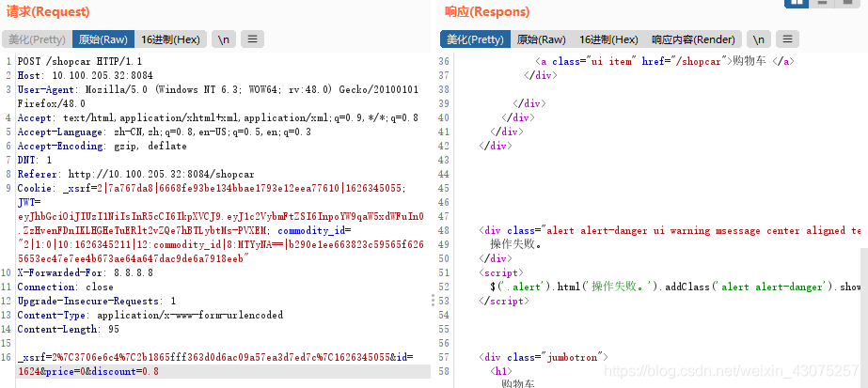The width and height of the screenshot is (868, 388).
Task: Open the Request pane hamburger options menu
Action: (252, 39)
